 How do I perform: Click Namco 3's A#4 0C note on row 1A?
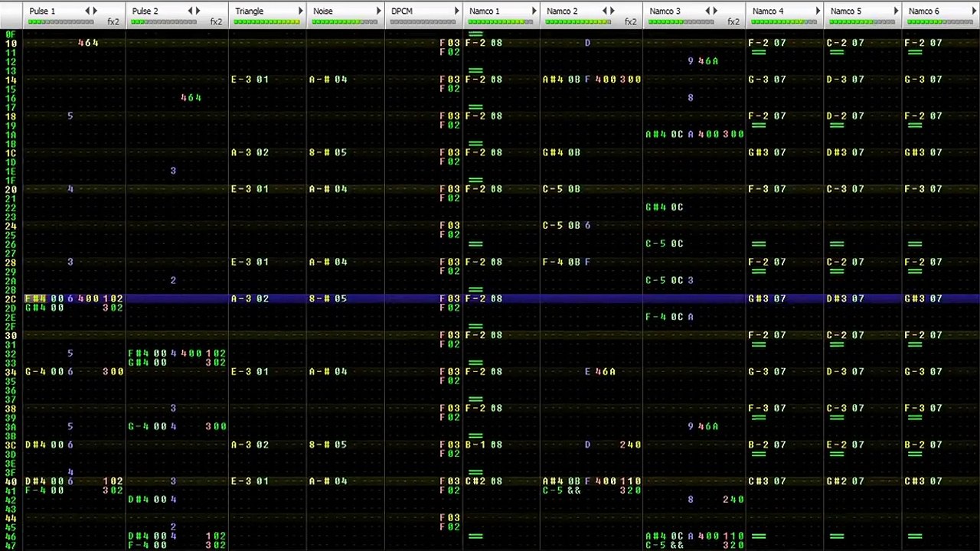[665, 134]
